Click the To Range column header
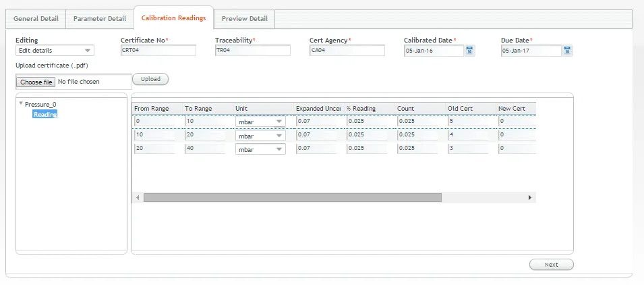This screenshot has height=285, width=644. click(x=207, y=109)
